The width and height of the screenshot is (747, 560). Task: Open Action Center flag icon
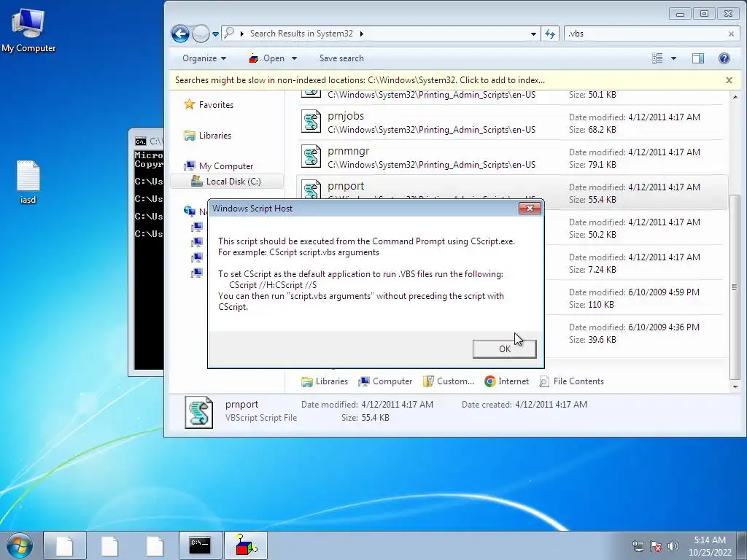click(x=656, y=546)
